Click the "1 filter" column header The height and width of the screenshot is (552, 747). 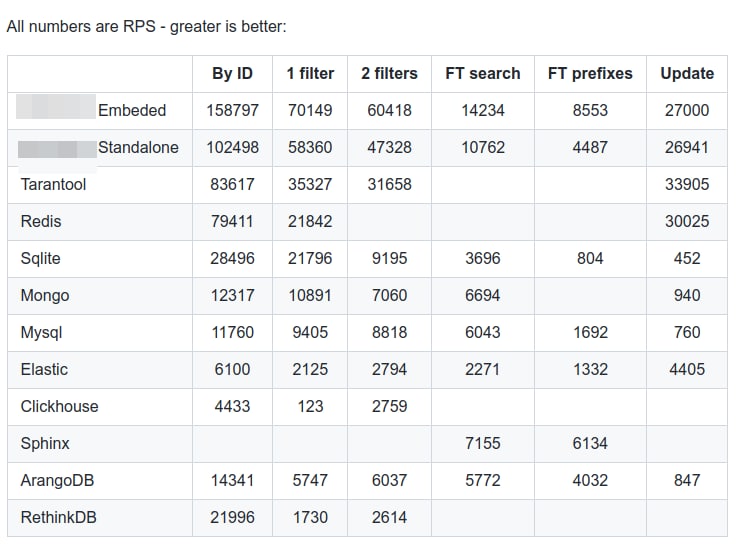(310, 73)
